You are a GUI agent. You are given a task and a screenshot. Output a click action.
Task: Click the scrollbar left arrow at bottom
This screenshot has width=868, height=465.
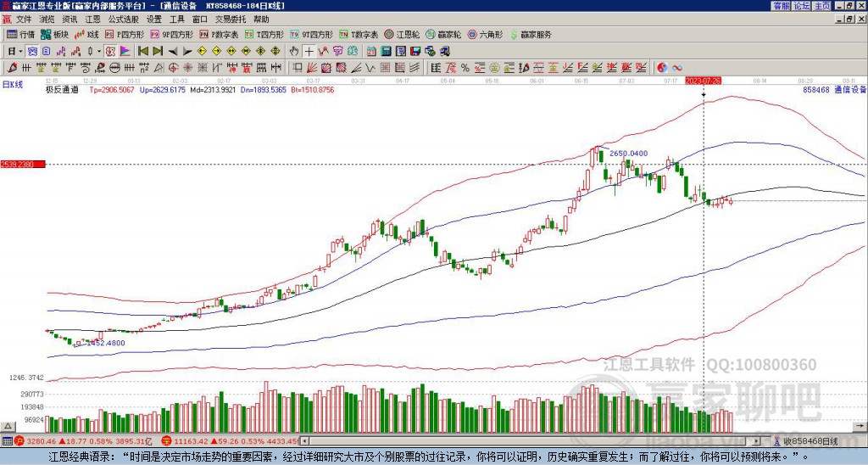click(305, 441)
